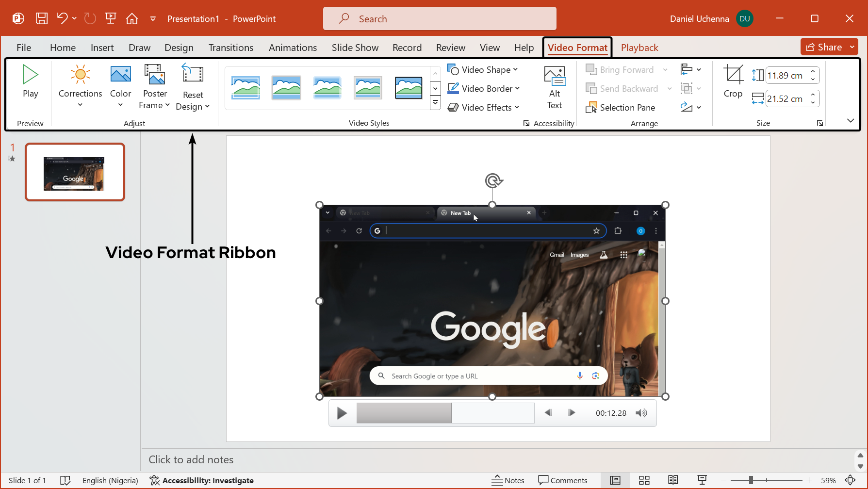This screenshot has width=868, height=489.
Task: Expand the Video Styles gallery
Action: tap(435, 103)
